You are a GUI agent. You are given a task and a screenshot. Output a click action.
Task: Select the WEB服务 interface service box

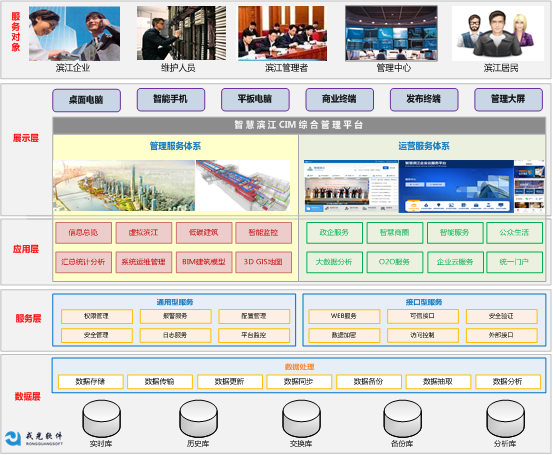(x=344, y=316)
